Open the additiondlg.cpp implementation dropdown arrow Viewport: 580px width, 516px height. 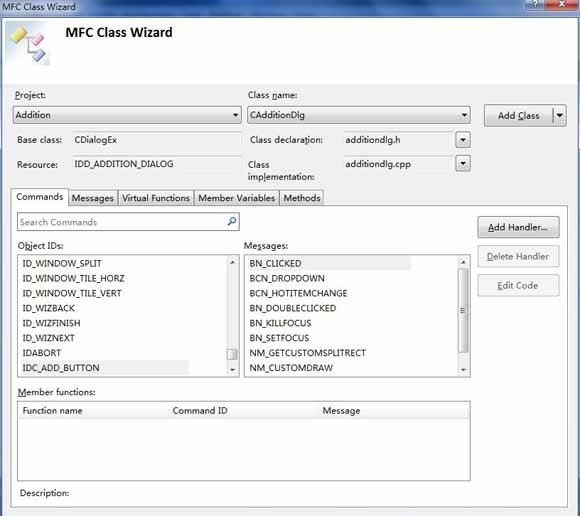(463, 163)
